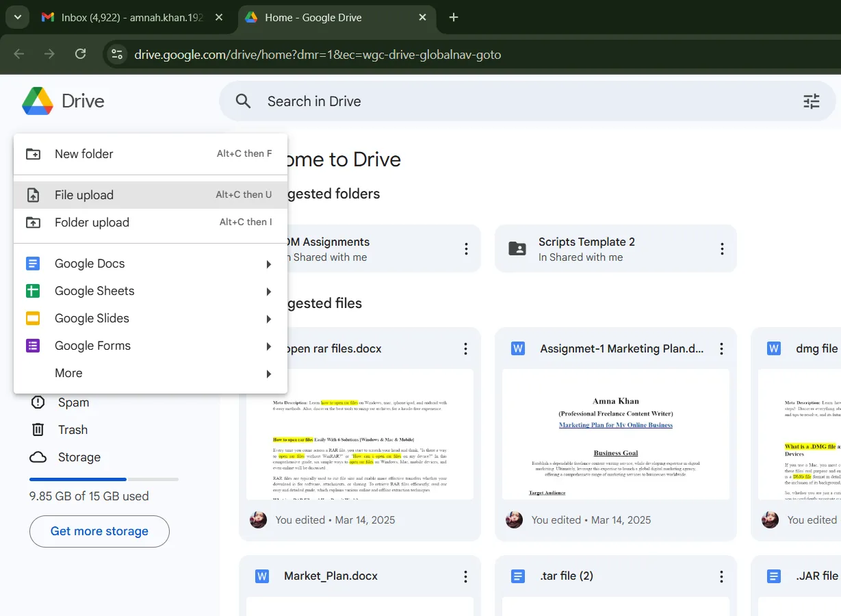Click the Word icon on dmg file

click(x=774, y=349)
